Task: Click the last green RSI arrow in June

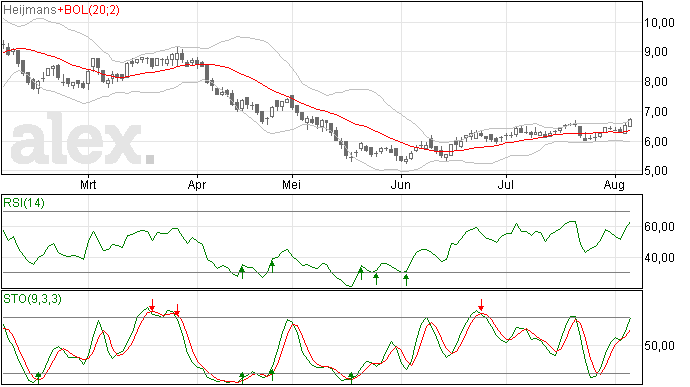Action: (406, 280)
